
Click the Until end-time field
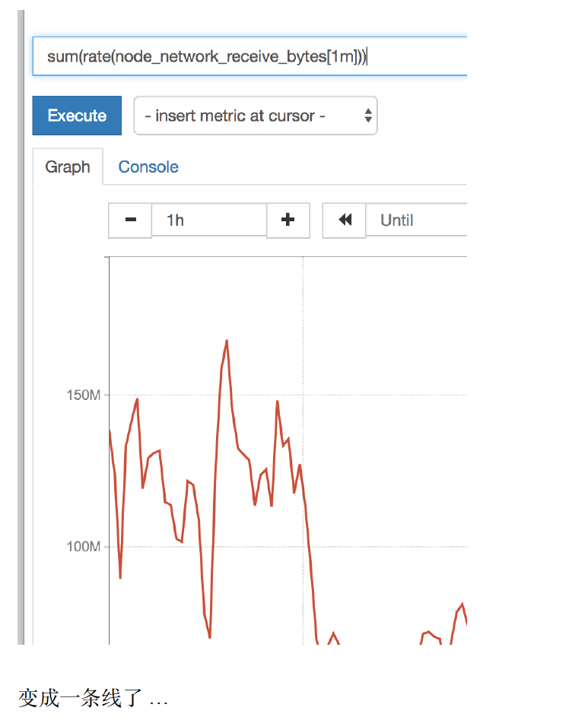[416, 220]
